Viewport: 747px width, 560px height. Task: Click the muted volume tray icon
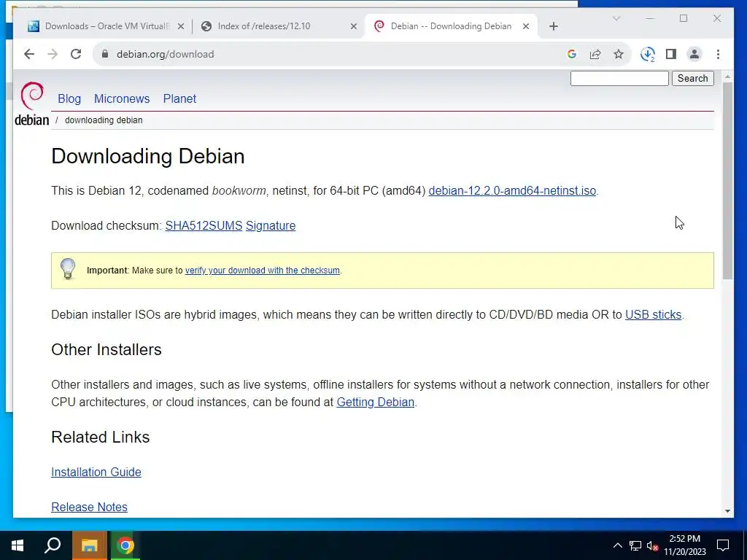click(x=653, y=545)
